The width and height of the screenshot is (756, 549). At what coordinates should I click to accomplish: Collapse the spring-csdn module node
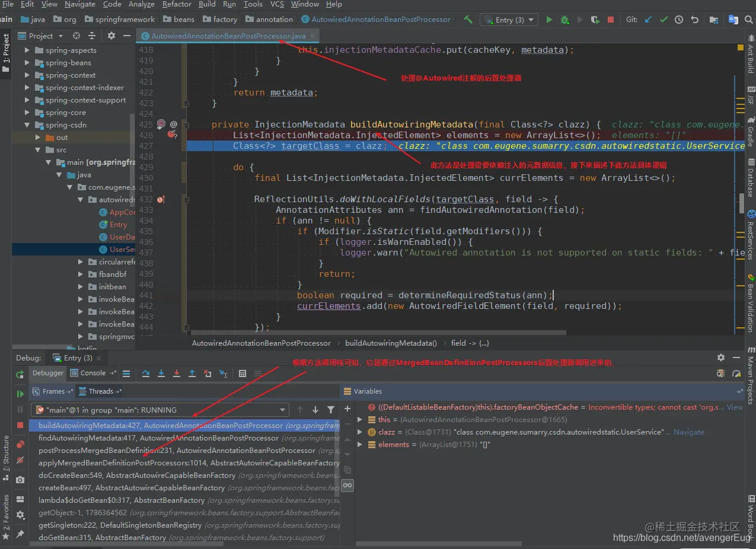pyautogui.click(x=27, y=125)
